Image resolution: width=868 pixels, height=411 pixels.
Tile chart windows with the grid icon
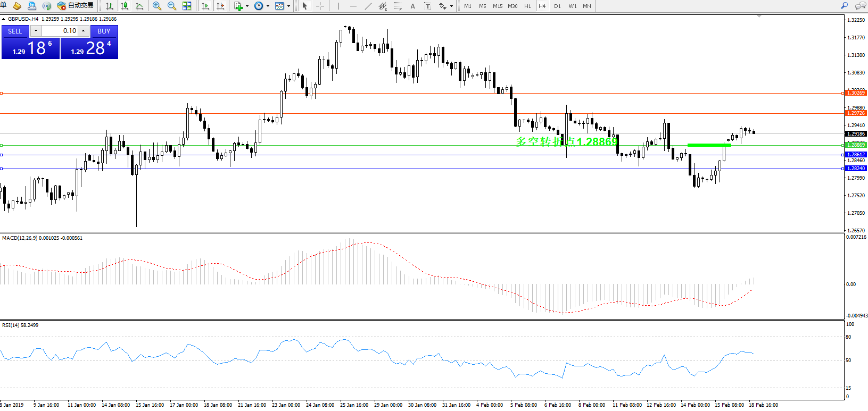pyautogui.click(x=187, y=6)
